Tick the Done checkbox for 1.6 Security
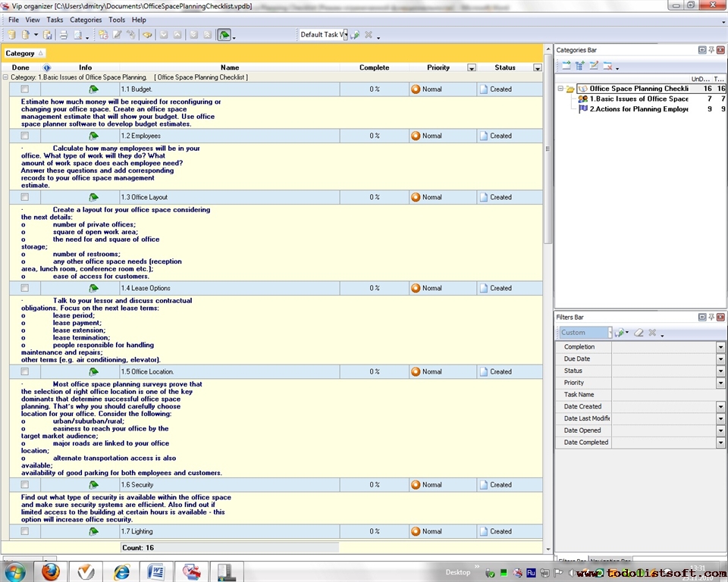728x582 pixels. coord(25,485)
